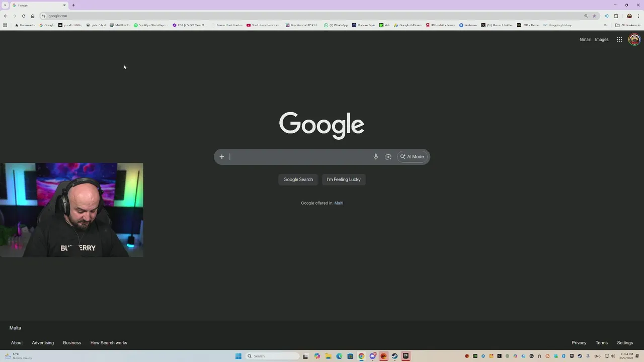Open How Search works link
Screen dimensions: 644x362
(x=109, y=343)
